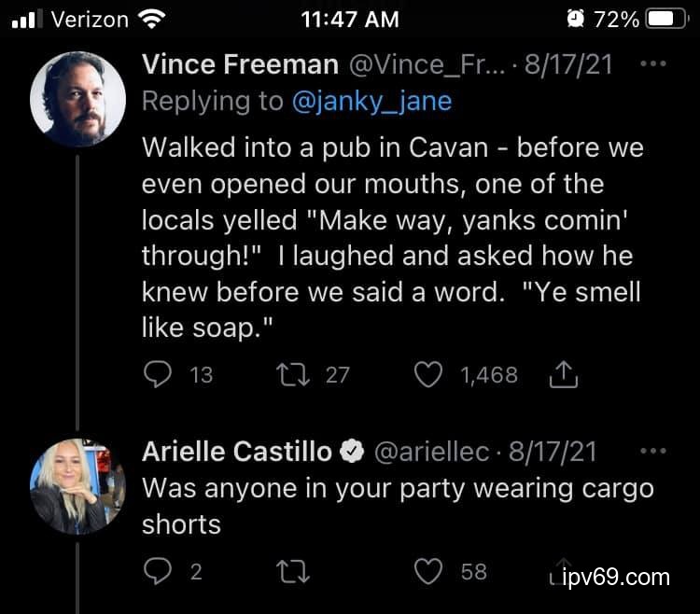Like Arielle Castillo's tweet
Image resolution: width=700 pixels, height=614 pixels.
[427, 571]
